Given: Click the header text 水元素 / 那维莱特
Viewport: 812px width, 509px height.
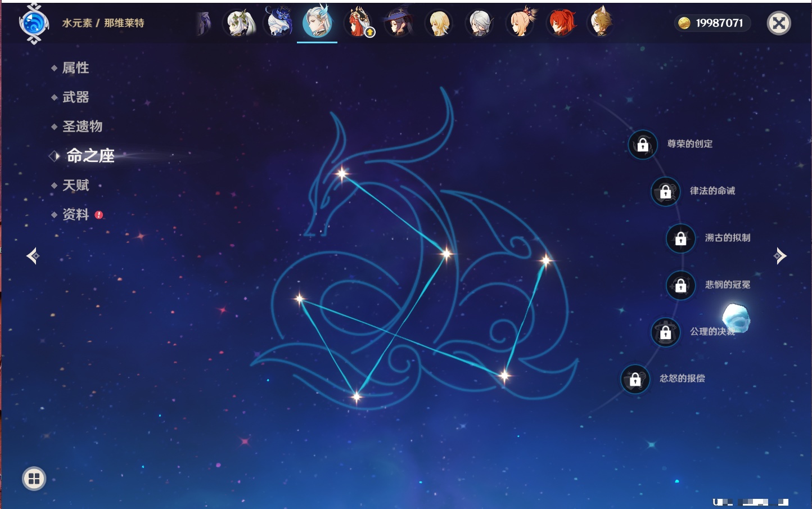Looking at the screenshot, I should tap(103, 23).
